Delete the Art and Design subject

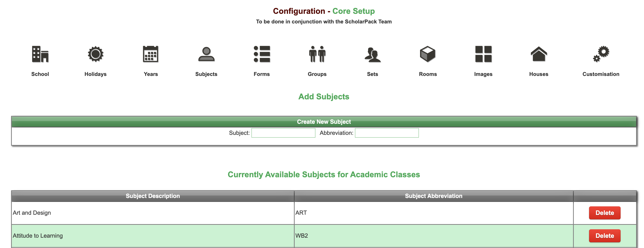[605, 213]
